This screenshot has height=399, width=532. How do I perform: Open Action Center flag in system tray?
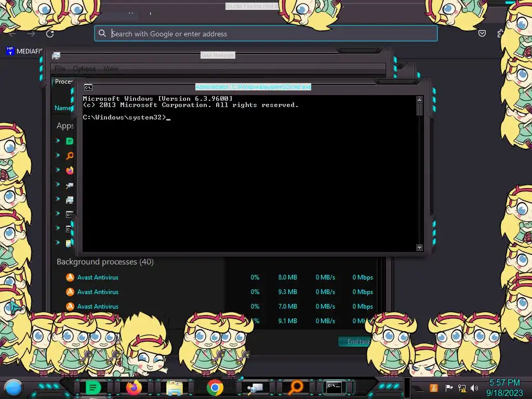click(448, 388)
